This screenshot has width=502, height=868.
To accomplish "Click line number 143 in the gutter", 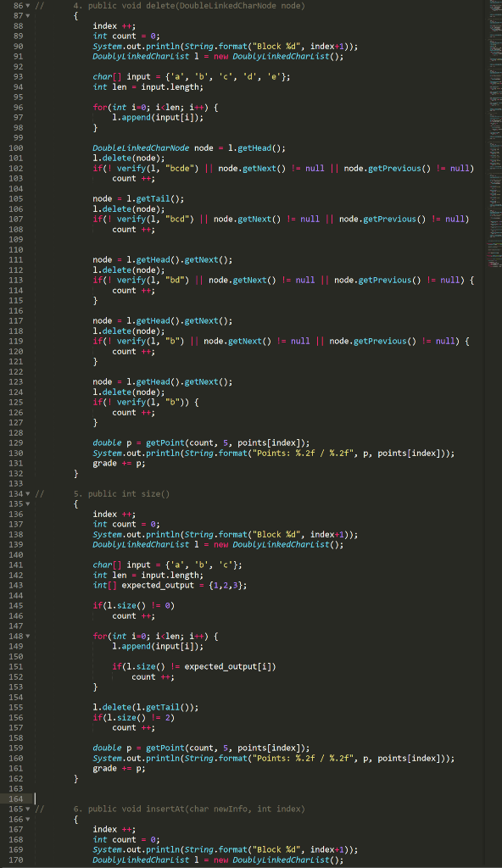I will (16, 585).
